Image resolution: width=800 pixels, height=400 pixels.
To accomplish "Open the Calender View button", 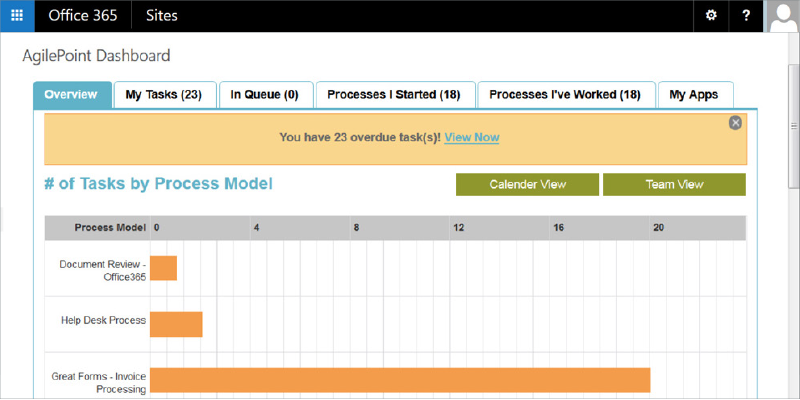I will [x=528, y=185].
